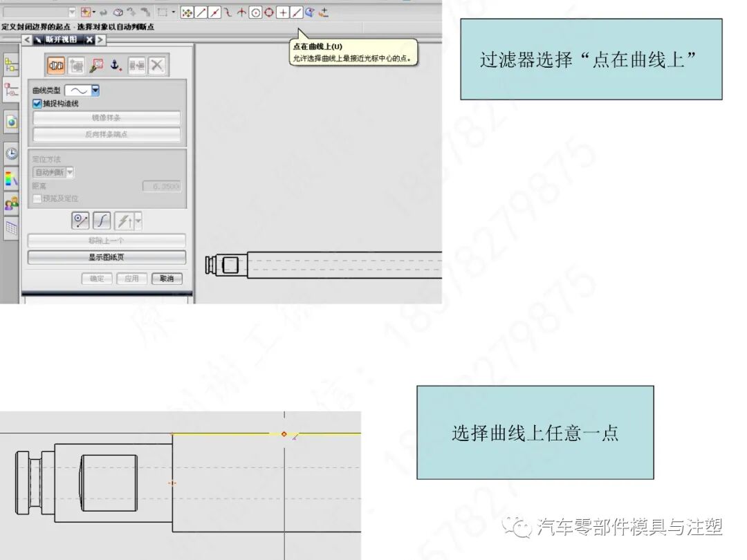Toggle the Arc Center snap icon

(x=255, y=13)
